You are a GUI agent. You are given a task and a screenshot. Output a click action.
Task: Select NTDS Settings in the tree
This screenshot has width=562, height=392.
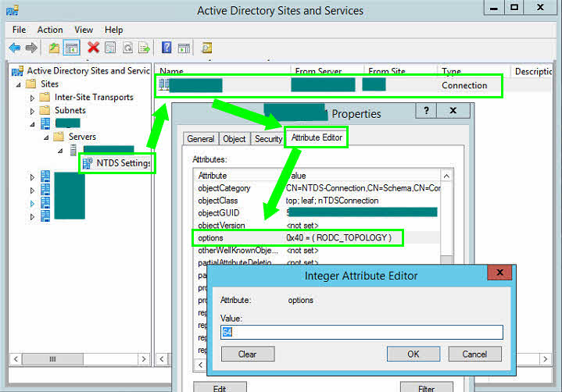(123, 163)
